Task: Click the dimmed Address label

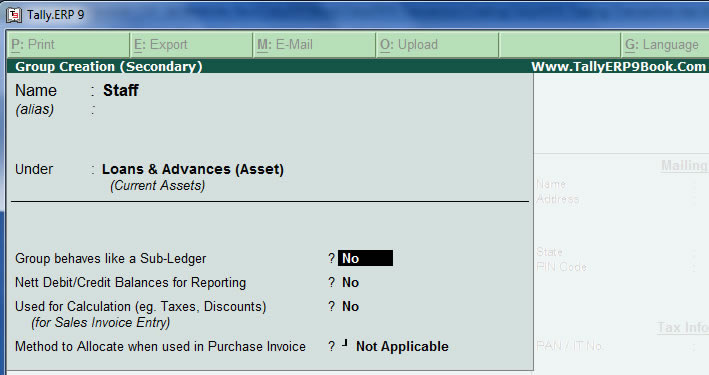Action: tap(558, 199)
